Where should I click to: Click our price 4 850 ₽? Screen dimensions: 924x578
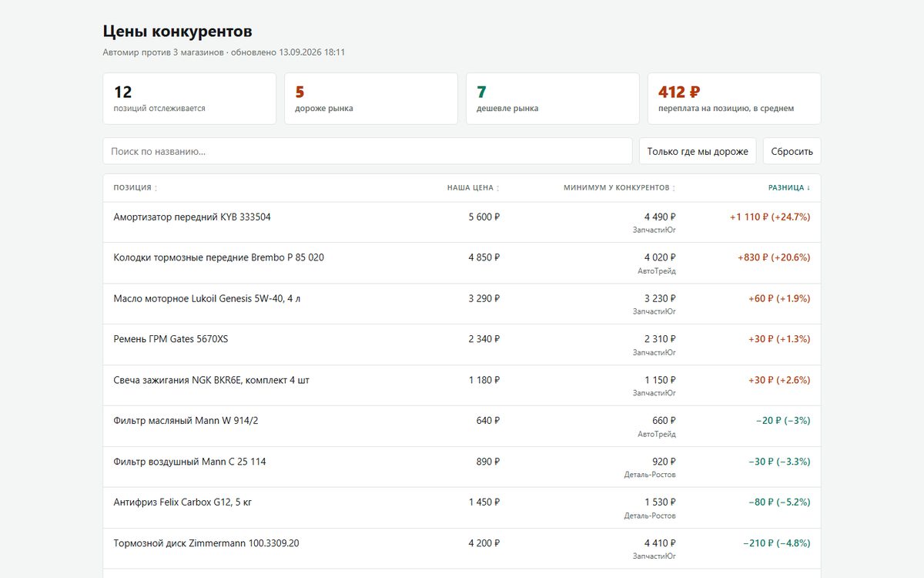tap(484, 257)
